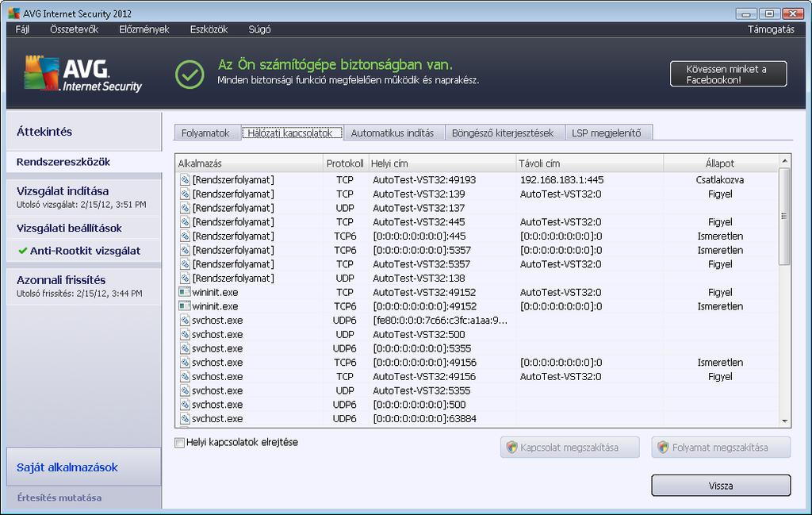Click the AVG title bar application icon

tap(14, 13)
